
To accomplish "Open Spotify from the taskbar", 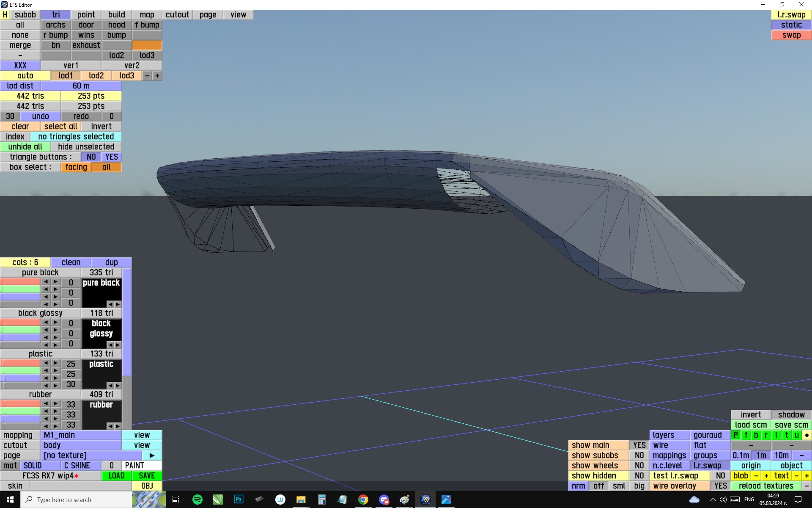I will click(197, 500).
